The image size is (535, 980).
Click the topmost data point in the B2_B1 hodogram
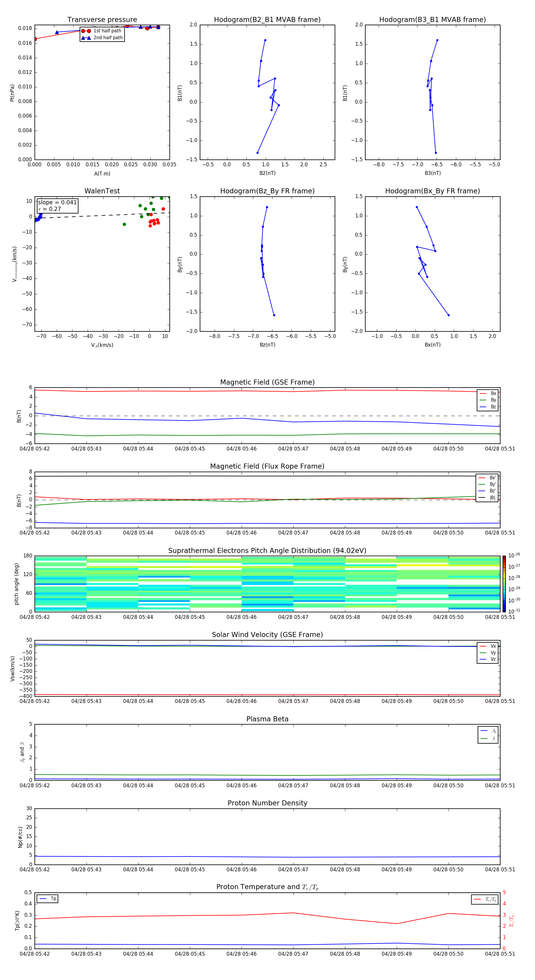coord(265,40)
